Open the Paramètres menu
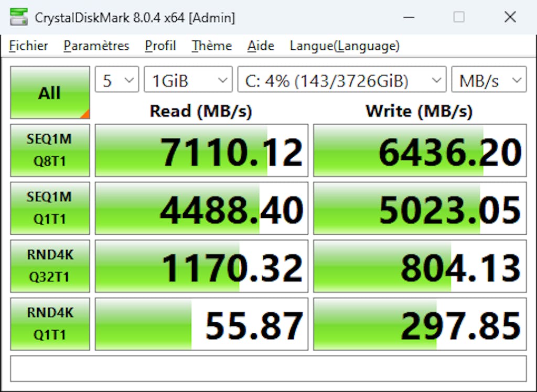This screenshot has height=392, width=537. (96, 46)
